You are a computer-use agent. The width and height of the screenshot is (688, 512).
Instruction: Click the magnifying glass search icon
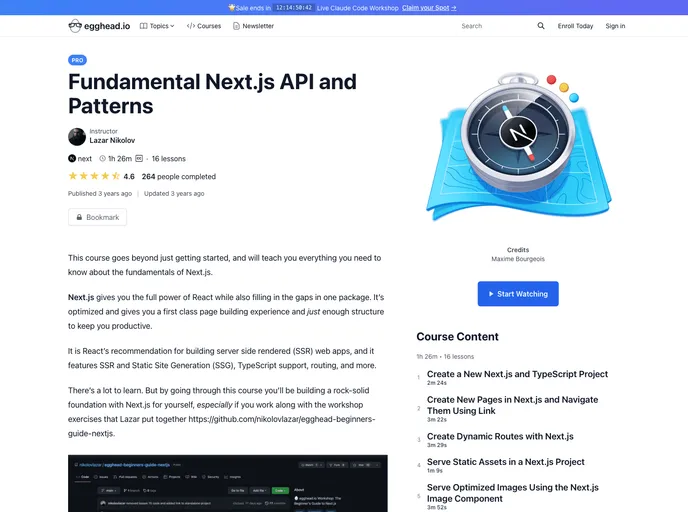point(541,26)
